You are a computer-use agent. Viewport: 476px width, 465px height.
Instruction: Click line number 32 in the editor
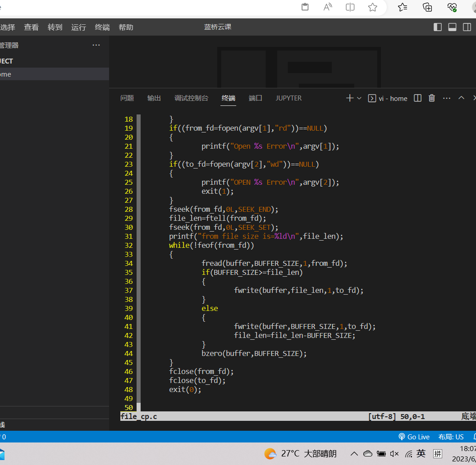coord(129,245)
